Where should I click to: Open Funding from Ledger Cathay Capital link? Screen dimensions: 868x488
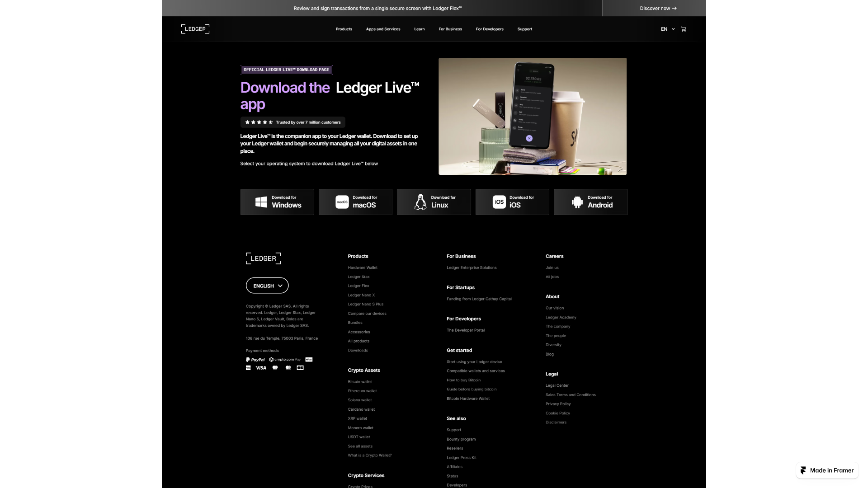(x=479, y=299)
